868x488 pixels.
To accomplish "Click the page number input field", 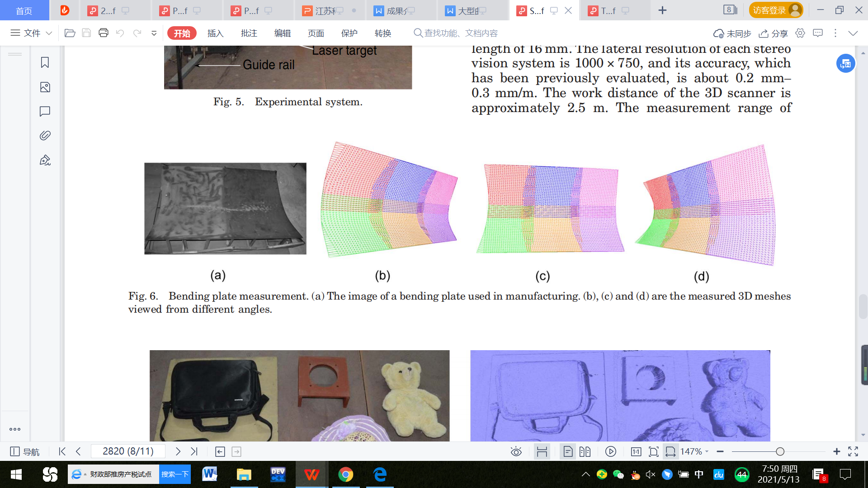I will point(128,451).
